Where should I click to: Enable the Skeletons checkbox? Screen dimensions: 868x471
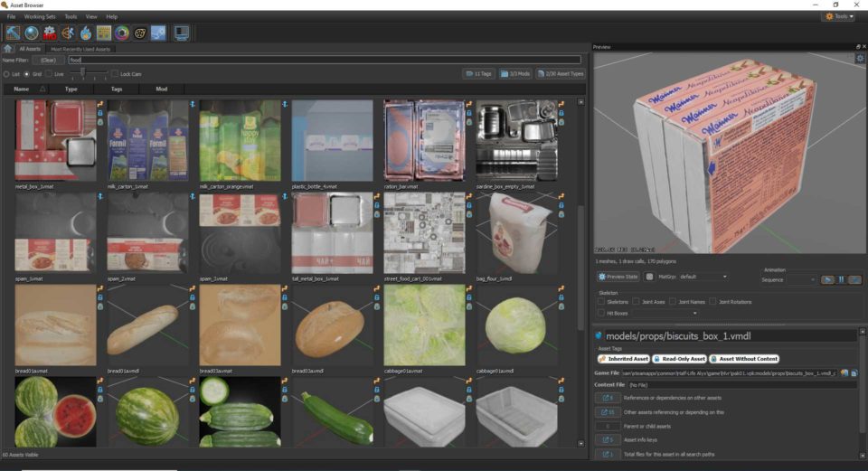601,301
